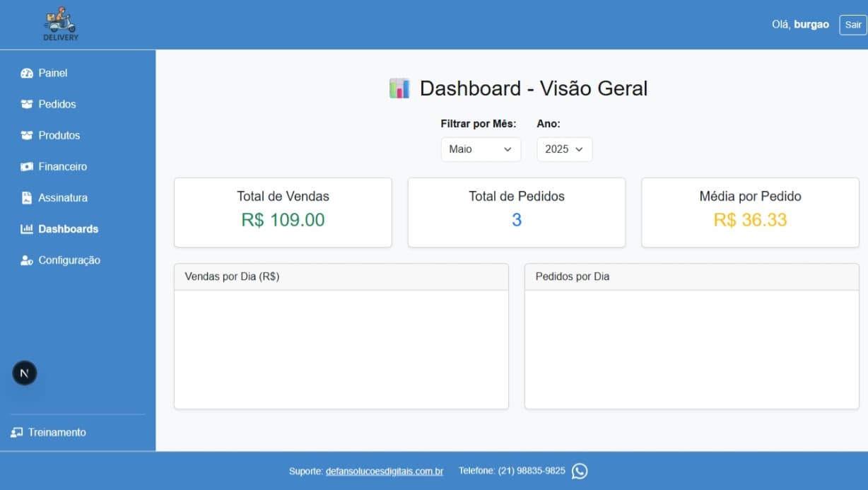Open the Painel dashboard icon
This screenshot has width=868, height=490.
point(26,73)
